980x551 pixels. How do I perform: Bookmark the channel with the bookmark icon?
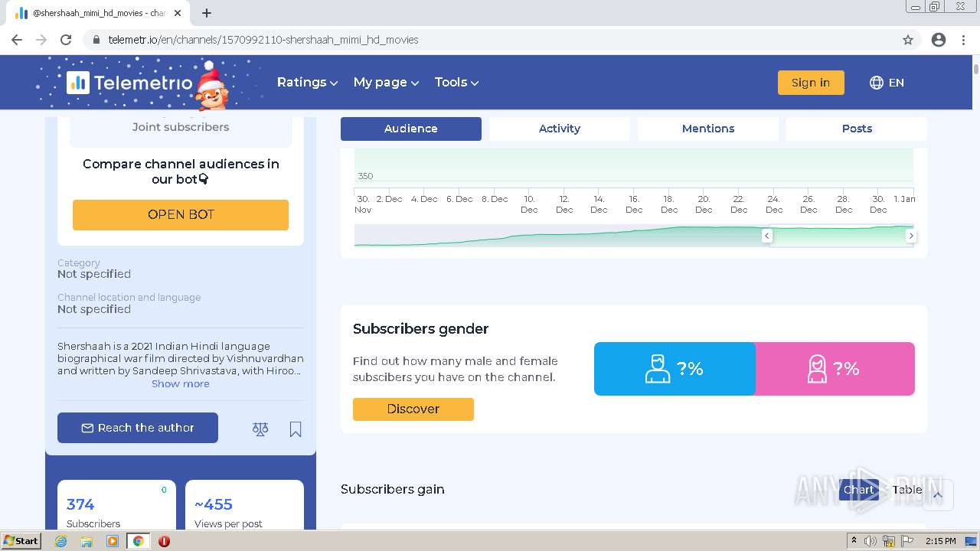pyautogui.click(x=296, y=429)
